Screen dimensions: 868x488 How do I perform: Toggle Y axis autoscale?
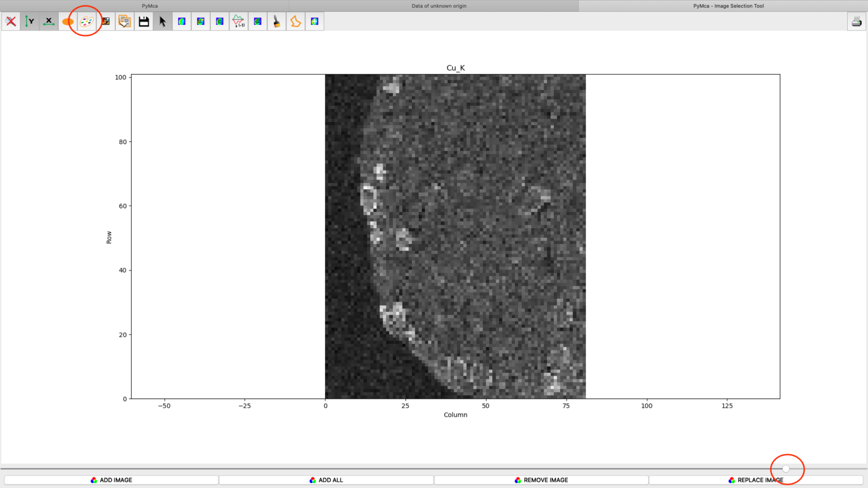(x=29, y=21)
